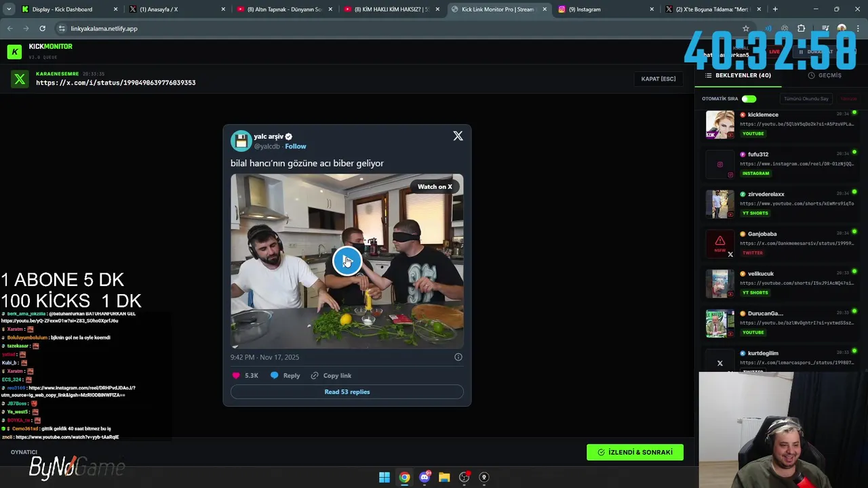Open a new browser tab

coord(775,9)
